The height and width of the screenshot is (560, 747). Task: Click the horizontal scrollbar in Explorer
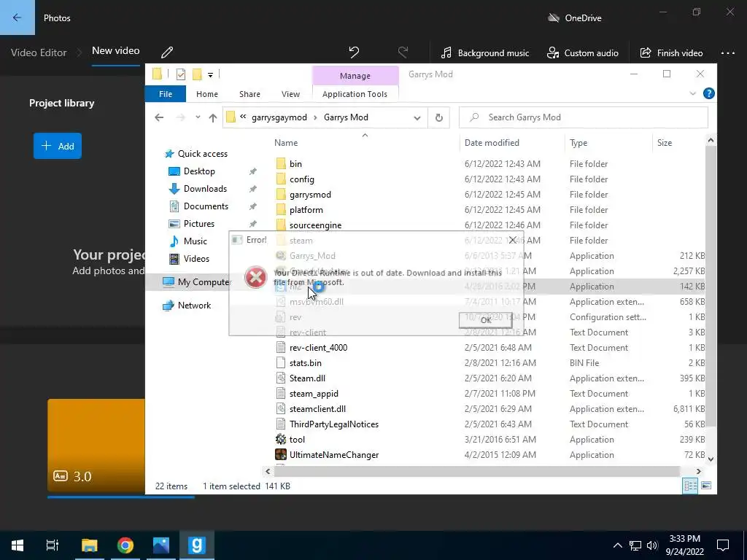476,471
